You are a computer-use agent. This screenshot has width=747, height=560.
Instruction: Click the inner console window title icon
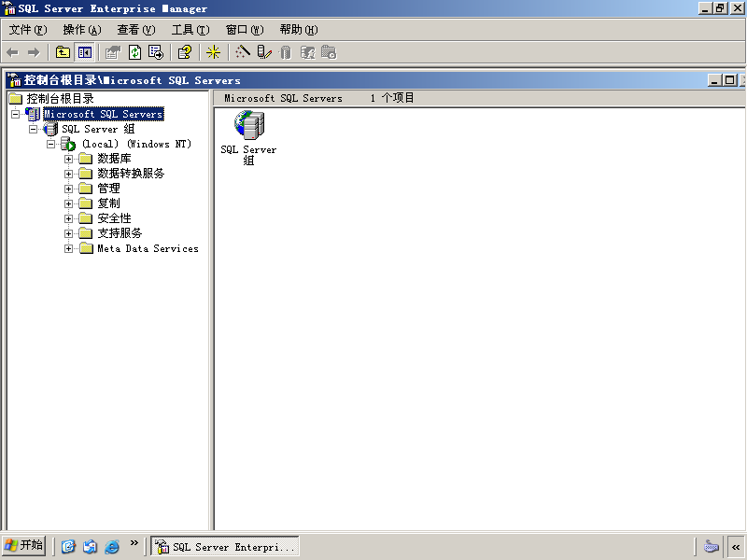[15, 79]
